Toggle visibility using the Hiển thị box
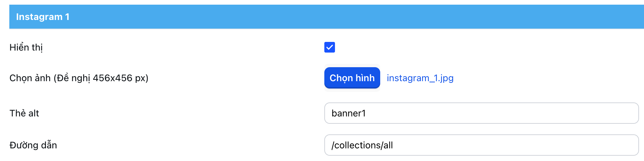 click(x=329, y=47)
